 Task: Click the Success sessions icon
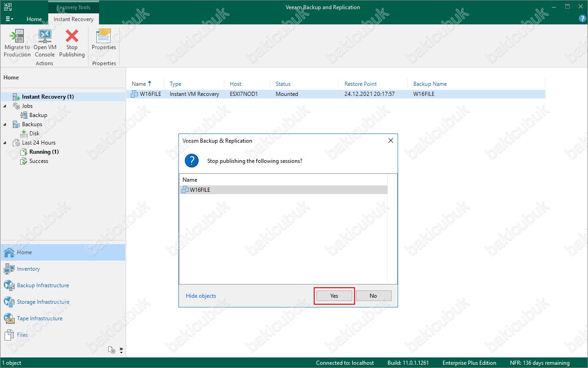tap(24, 161)
